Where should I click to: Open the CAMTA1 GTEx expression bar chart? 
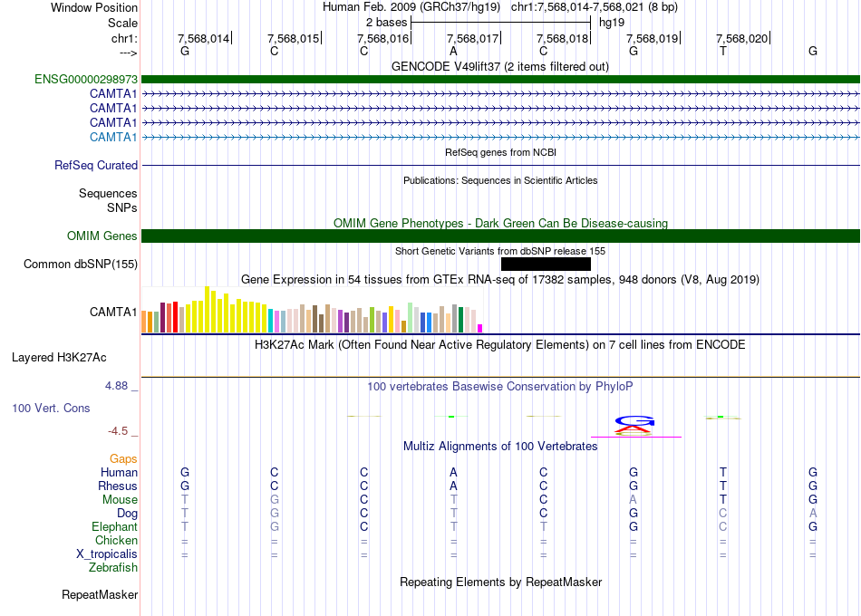(312, 310)
